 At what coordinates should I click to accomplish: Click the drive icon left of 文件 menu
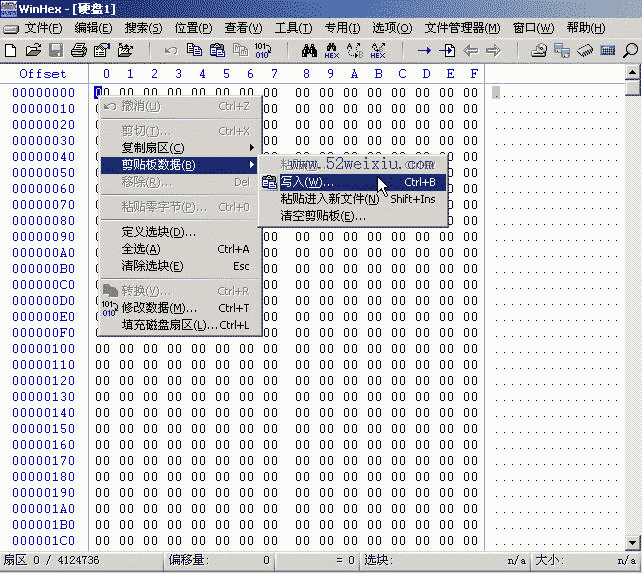pyautogui.click(x=11, y=29)
